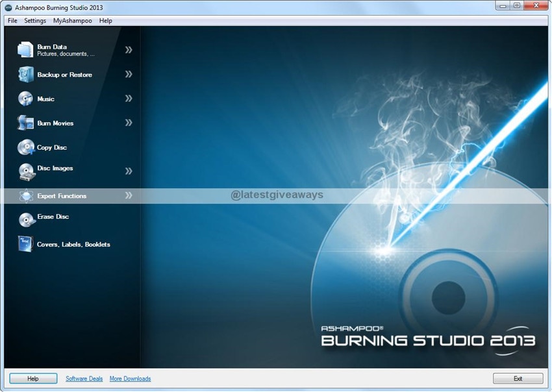Expand the Disc Images submenu chevron
The height and width of the screenshot is (392, 552).
point(129,171)
